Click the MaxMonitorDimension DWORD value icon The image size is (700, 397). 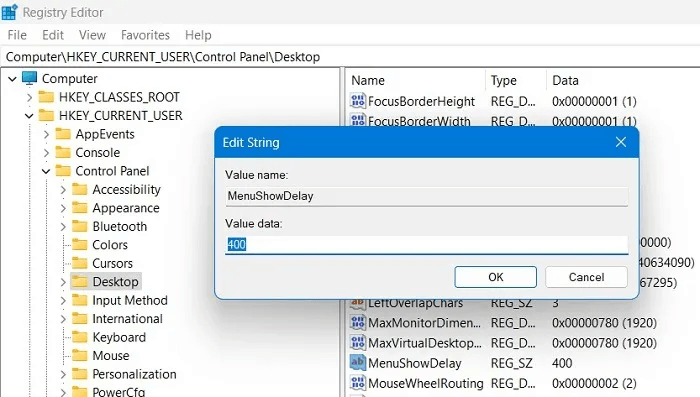coord(358,322)
